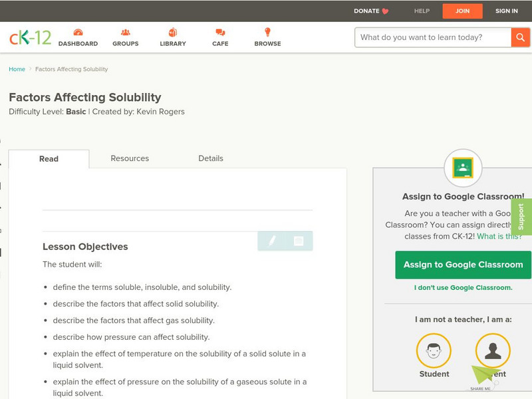Screen dimensions: 532x399
Task: Click the Assign to Google Classroom button
Action: tap(463, 265)
